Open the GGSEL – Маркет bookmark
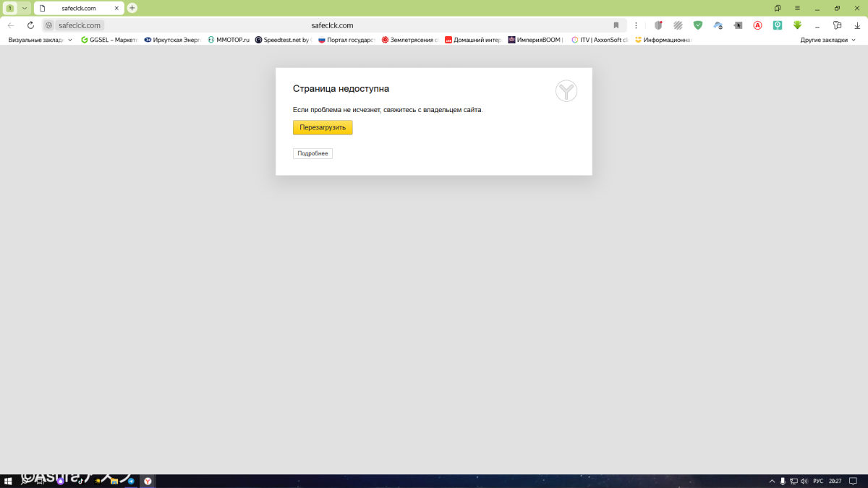The width and height of the screenshot is (868, 488). [109, 40]
